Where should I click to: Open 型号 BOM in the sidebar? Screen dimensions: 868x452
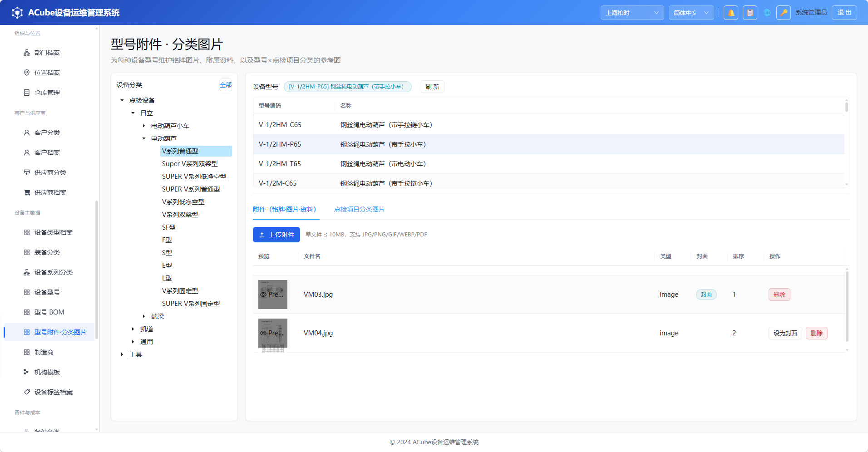49,312
